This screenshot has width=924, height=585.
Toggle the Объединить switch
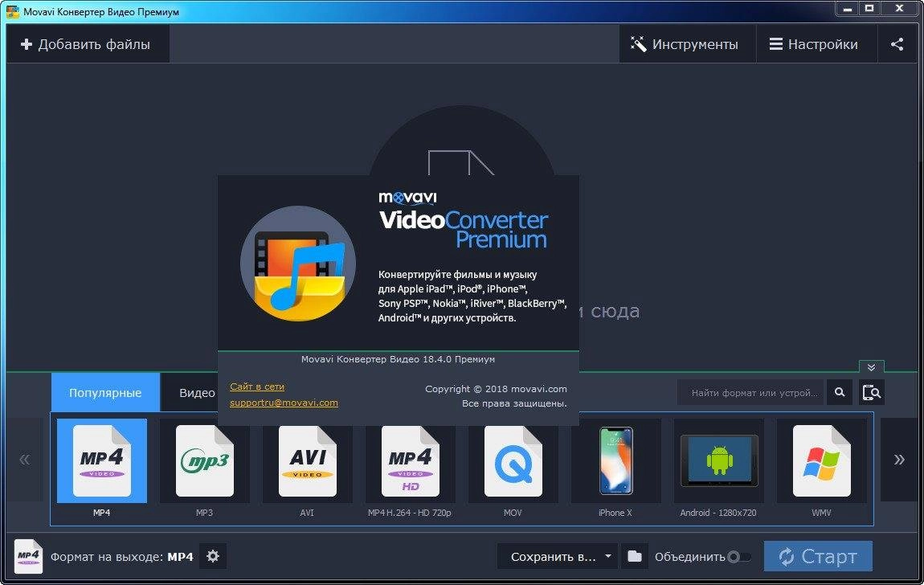[739, 557]
